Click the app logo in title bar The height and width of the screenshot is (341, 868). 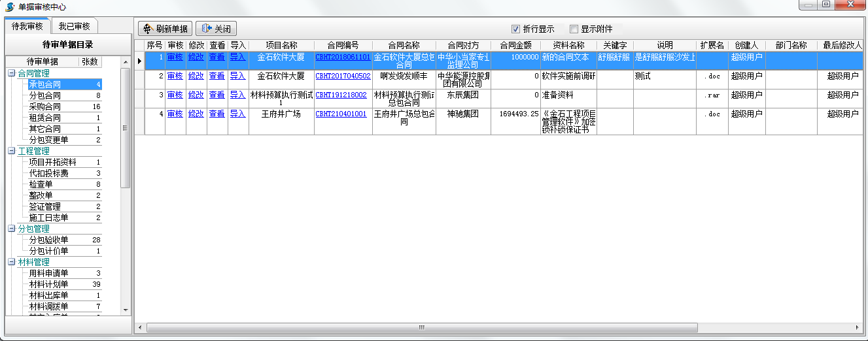(x=10, y=7)
